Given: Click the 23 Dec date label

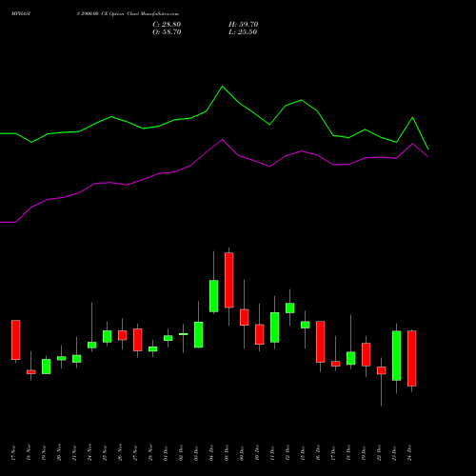Looking at the screenshot, I should 394,453.
